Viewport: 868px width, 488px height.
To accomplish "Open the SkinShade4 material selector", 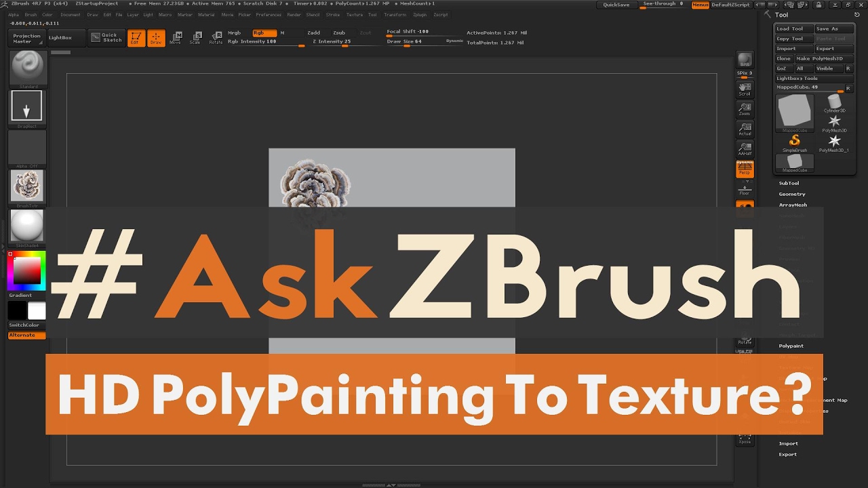I will pos(27,228).
